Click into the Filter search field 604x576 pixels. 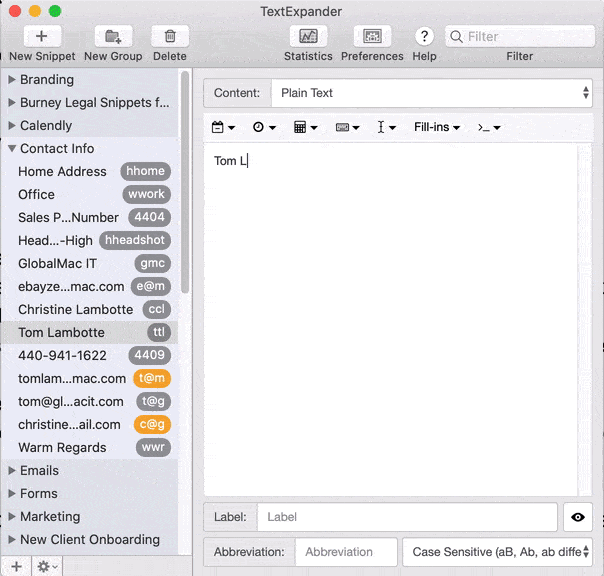[x=520, y=37]
